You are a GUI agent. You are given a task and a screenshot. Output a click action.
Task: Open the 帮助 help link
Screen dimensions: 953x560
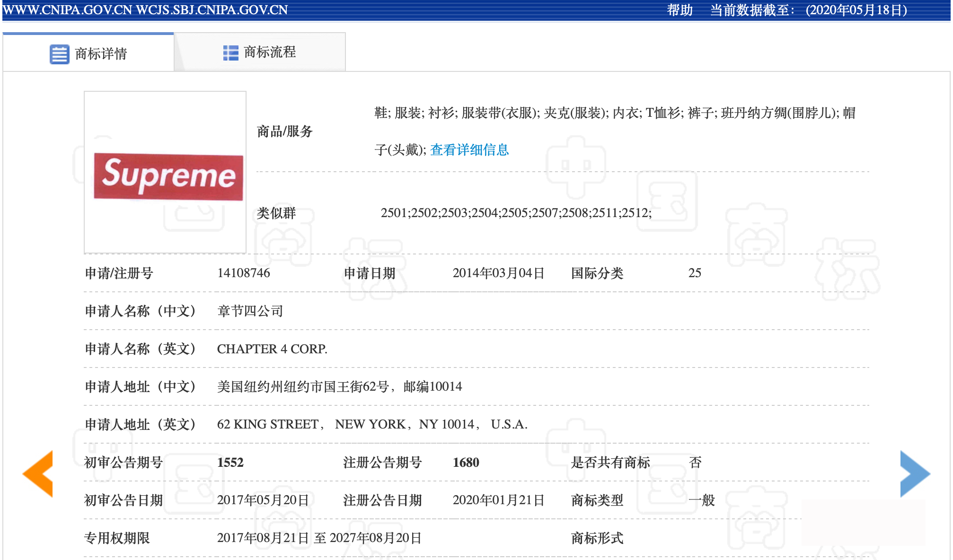pos(679,10)
